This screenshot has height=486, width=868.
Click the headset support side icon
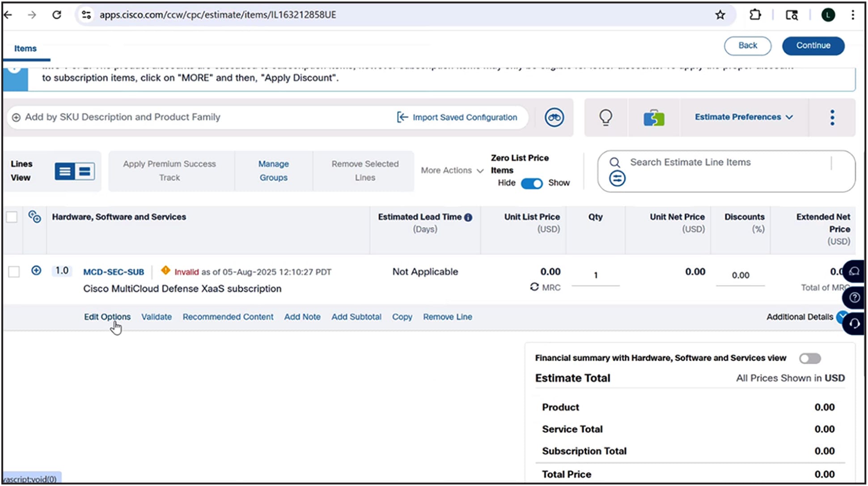(854, 324)
